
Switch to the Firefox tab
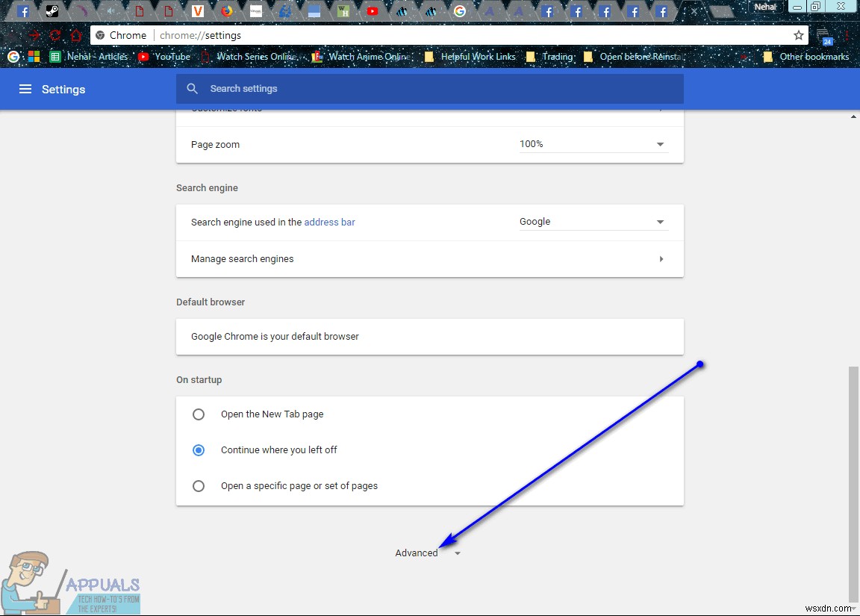point(226,11)
